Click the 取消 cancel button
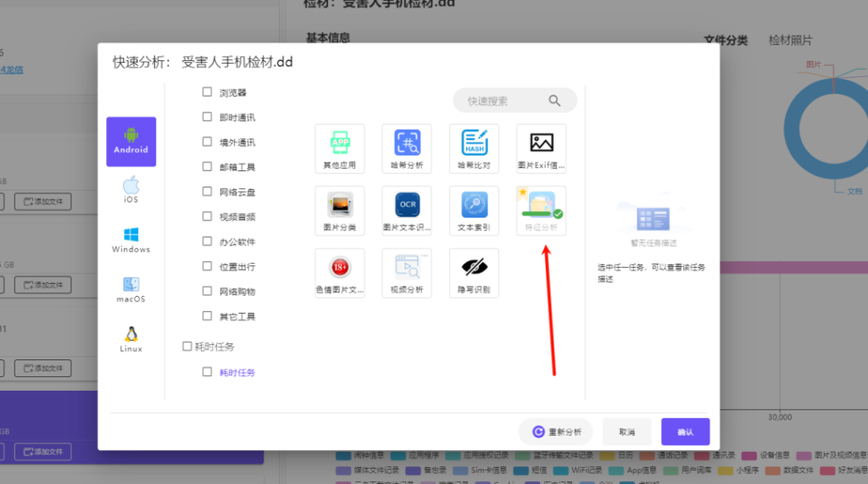 pos(627,432)
